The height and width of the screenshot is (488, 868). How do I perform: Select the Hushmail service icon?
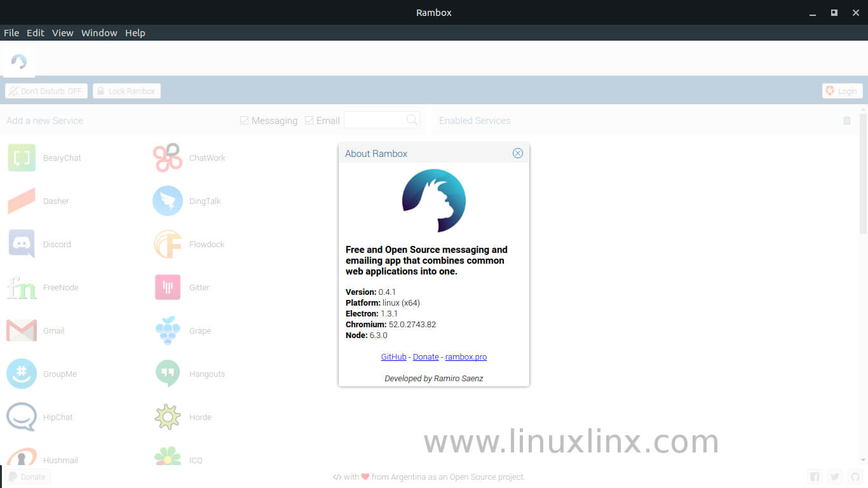coord(22,456)
